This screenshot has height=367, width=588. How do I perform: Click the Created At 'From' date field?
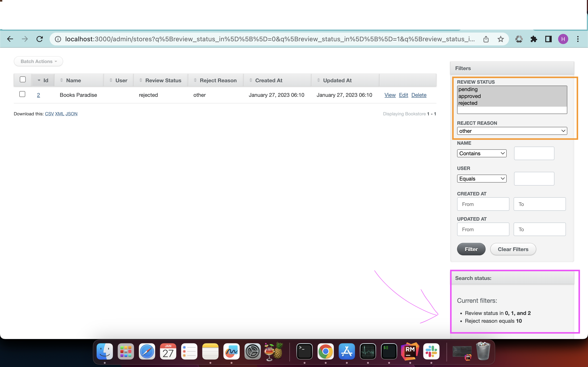click(x=483, y=204)
